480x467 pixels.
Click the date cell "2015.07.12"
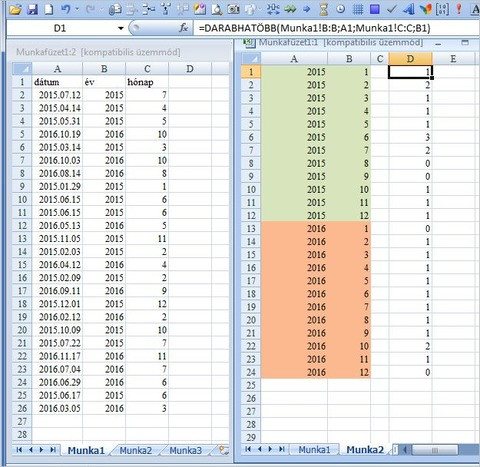(57, 95)
